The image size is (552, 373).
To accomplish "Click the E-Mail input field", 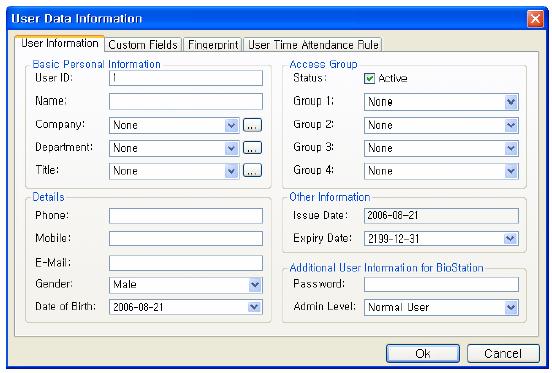I will tap(186, 263).
